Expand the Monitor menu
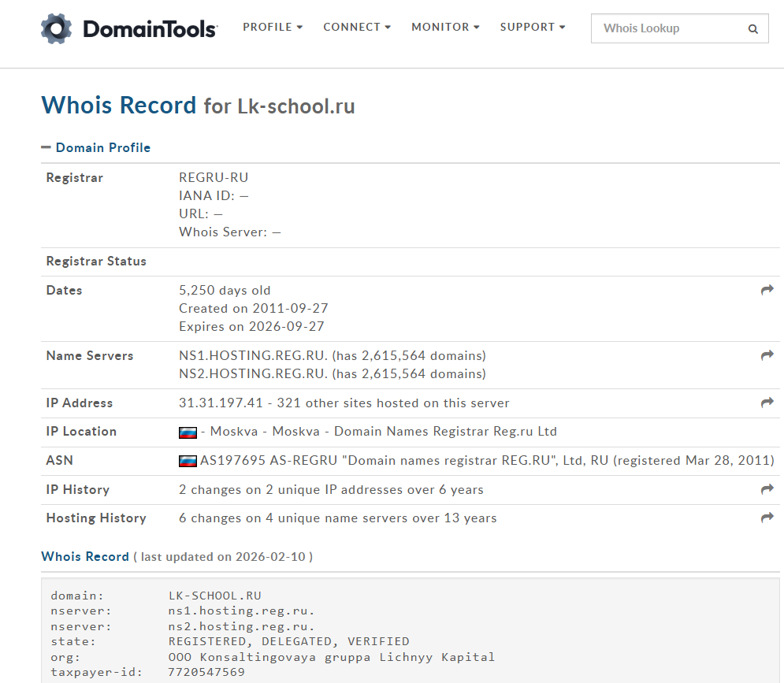 445,27
